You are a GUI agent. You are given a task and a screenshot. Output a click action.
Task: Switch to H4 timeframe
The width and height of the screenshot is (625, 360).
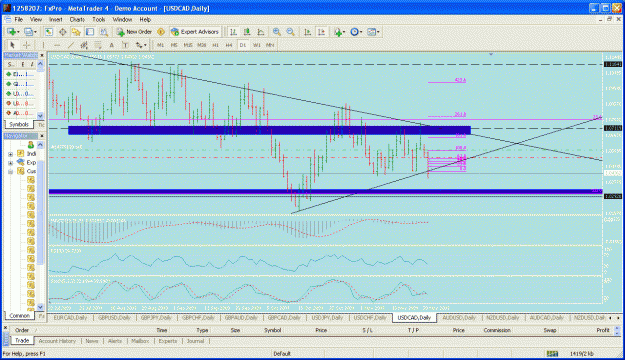pyautogui.click(x=229, y=45)
